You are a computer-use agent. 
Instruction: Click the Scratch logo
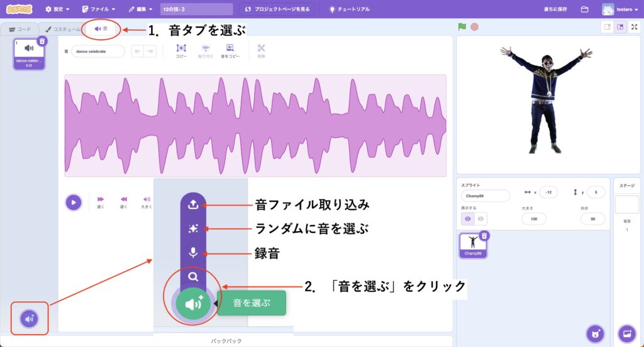(x=19, y=9)
